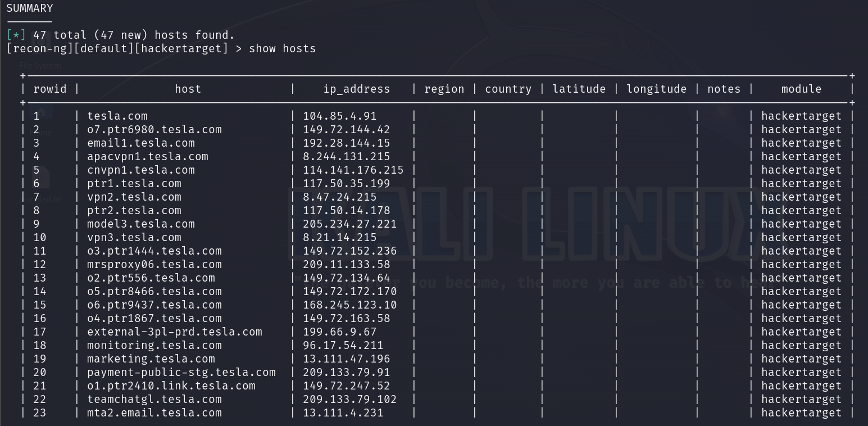Select host vpn2.tesla.com
Screen dimensions: 868x426
coord(134,197)
